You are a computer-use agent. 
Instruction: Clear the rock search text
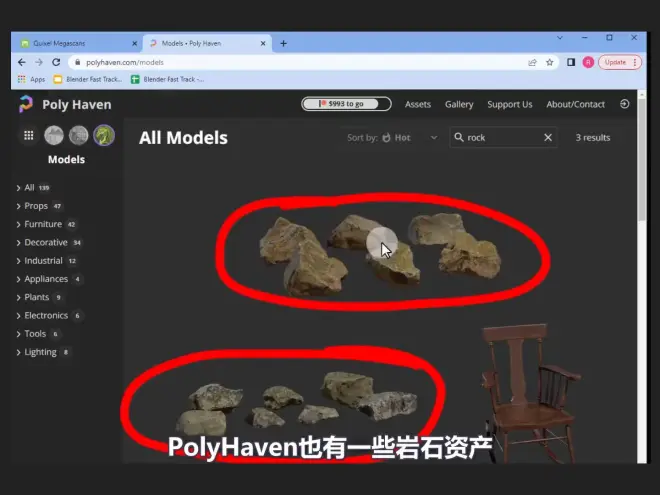548,138
